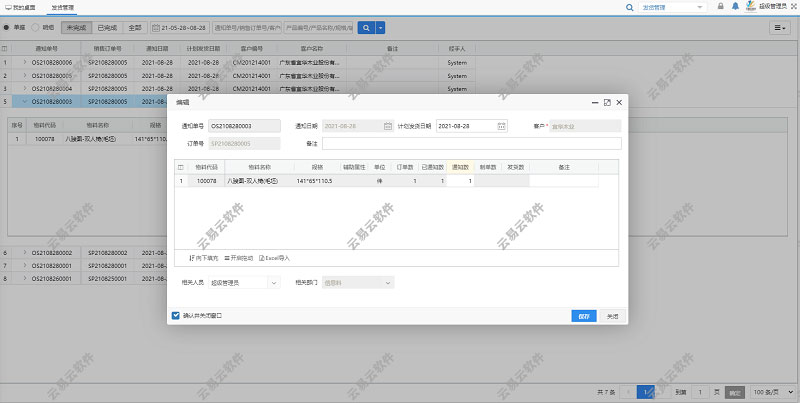Click the remark (备注) input field in dialog
Viewport: 800px width, 403px height.
click(472, 144)
